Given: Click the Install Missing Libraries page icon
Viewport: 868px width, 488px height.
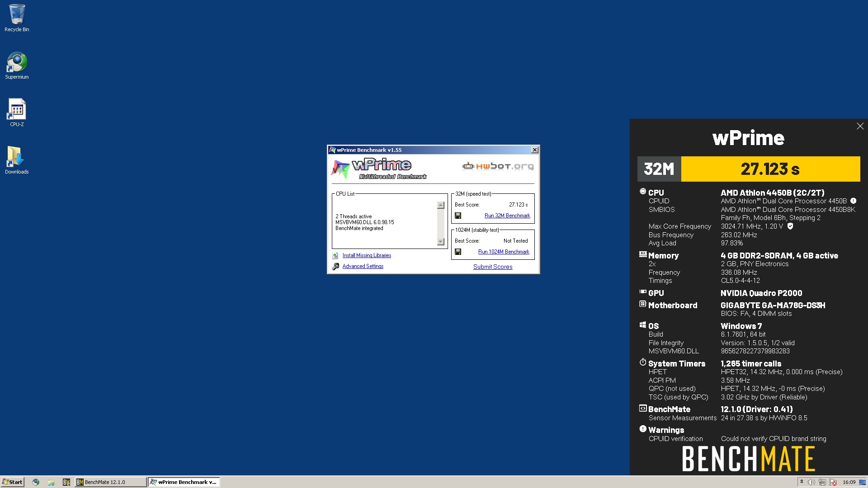Looking at the screenshot, I should [x=335, y=256].
